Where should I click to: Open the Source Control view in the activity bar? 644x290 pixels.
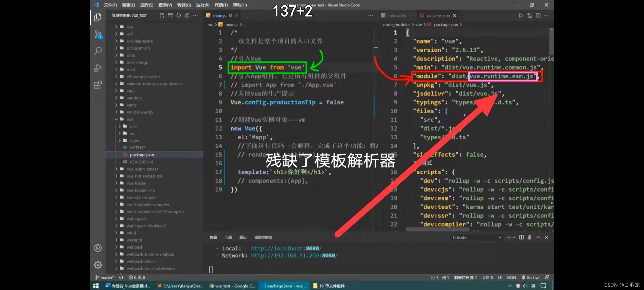[x=98, y=34]
